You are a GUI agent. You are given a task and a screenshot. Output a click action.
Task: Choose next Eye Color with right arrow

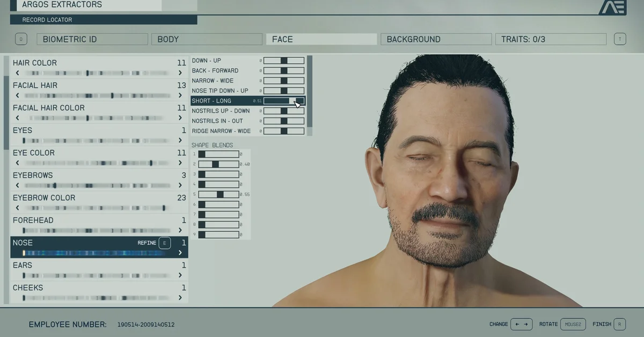click(180, 163)
